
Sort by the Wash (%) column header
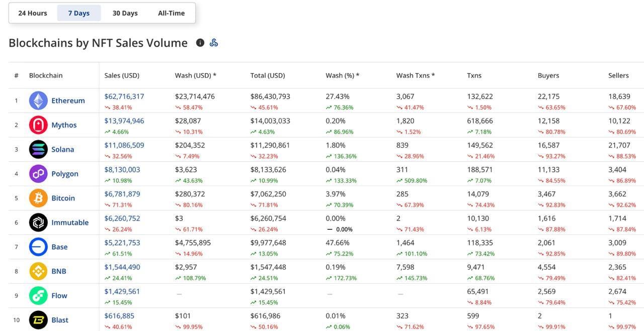[343, 76]
